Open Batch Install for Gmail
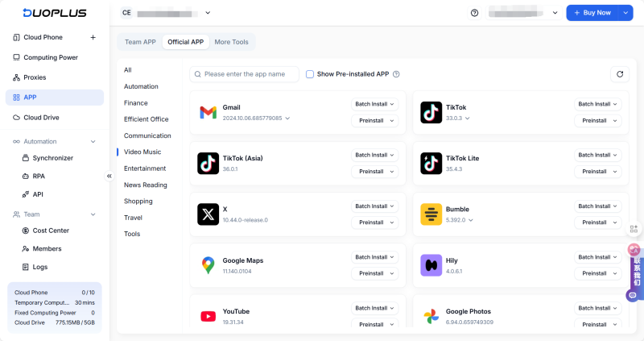This screenshot has width=644, height=341. coord(374,104)
